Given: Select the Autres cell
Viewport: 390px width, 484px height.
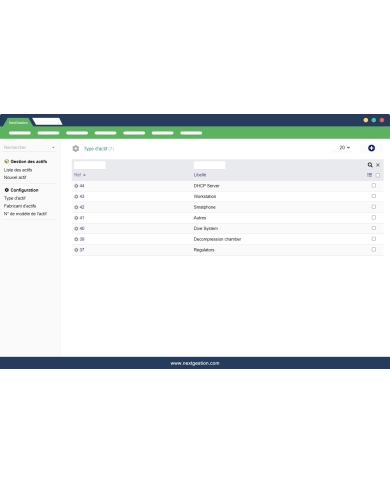Looking at the screenshot, I should pyautogui.click(x=200, y=218).
